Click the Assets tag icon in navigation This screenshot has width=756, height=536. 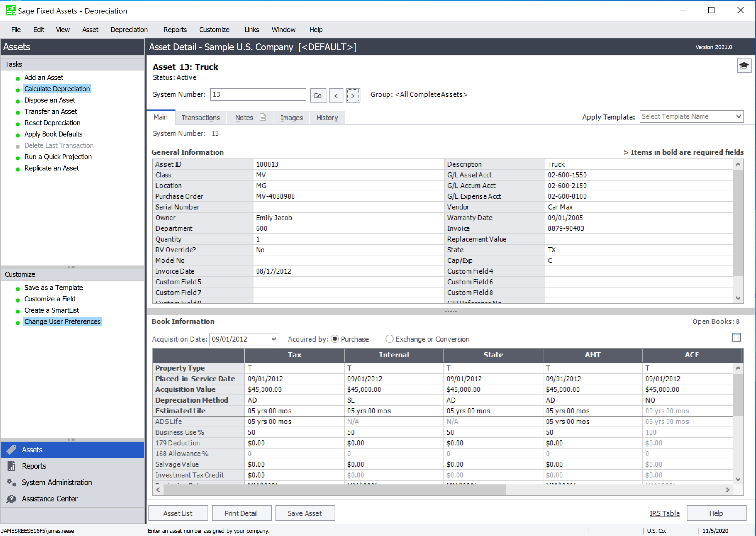point(12,449)
